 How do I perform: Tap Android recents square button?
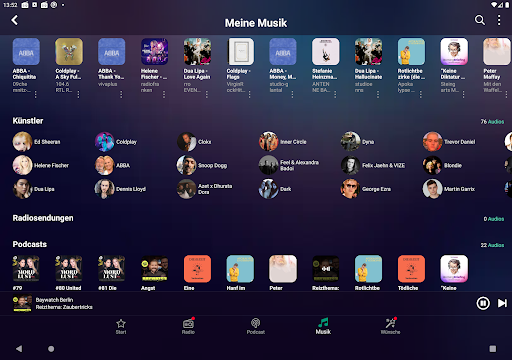493,349
